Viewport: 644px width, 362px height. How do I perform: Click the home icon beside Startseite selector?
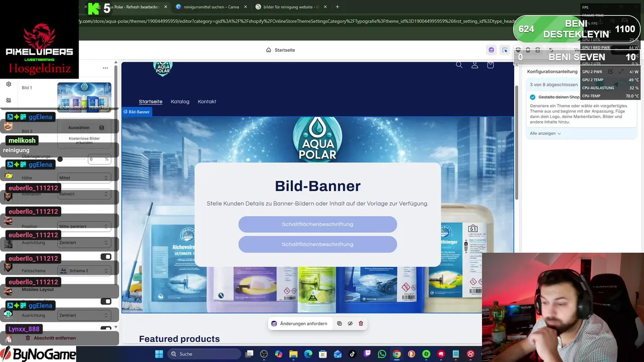(269, 50)
